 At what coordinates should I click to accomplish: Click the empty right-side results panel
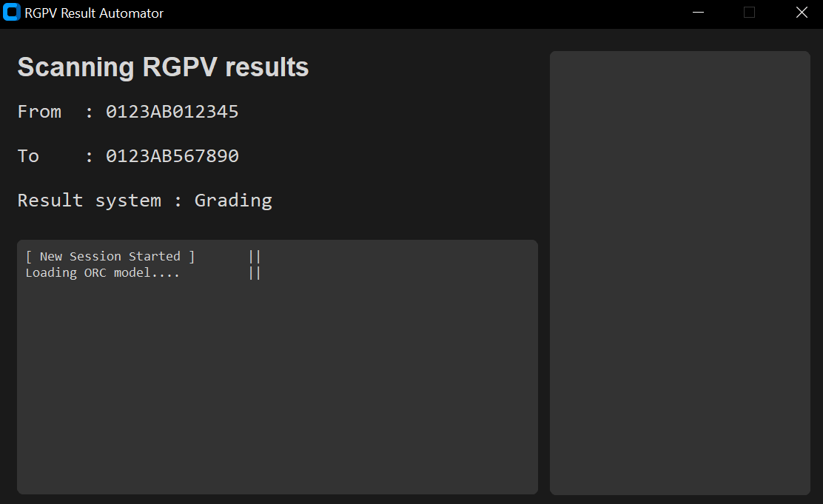[x=679, y=272]
